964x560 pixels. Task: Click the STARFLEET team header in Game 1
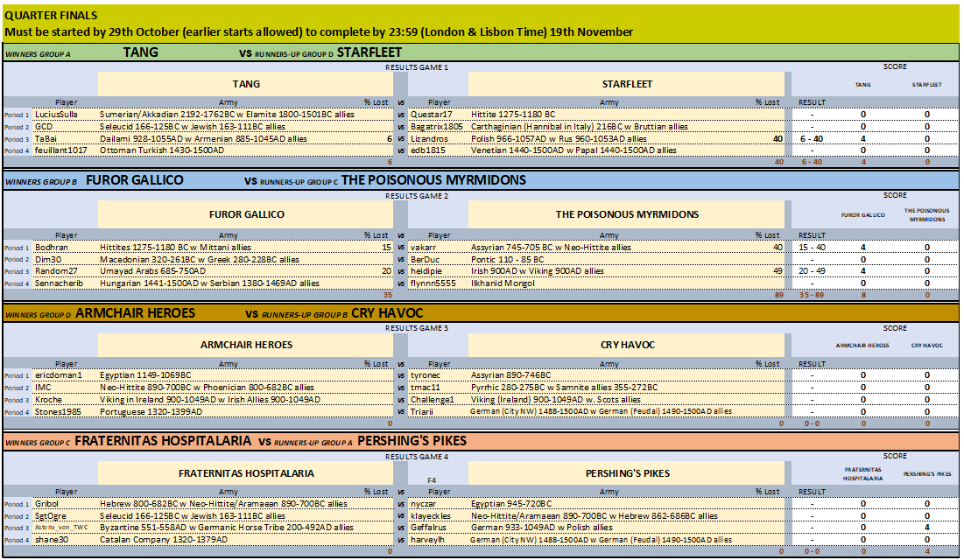pos(627,84)
